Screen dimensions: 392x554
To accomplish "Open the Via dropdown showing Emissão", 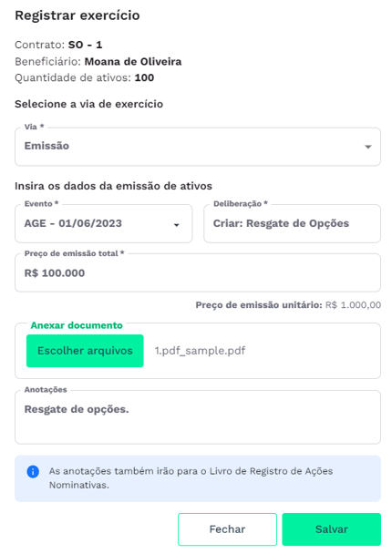I will click(x=198, y=147).
